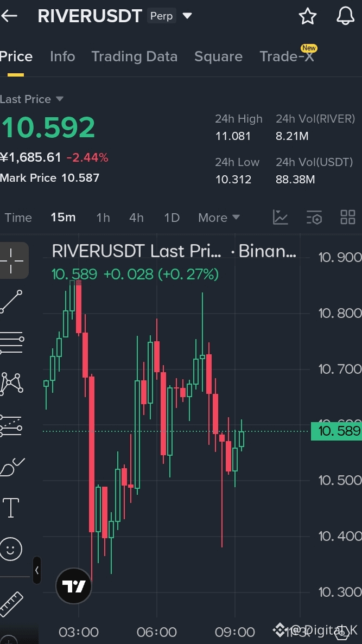Select the 4h chart interval

click(x=136, y=217)
